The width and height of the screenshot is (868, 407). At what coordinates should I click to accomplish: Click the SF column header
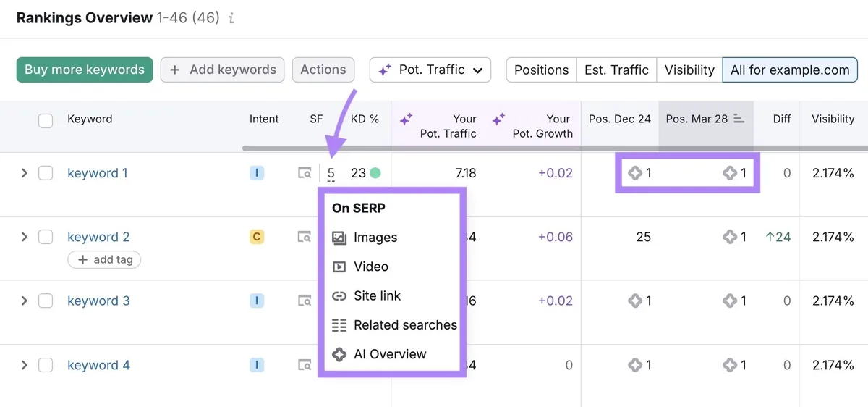pyautogui.click(x=316, y=119)
